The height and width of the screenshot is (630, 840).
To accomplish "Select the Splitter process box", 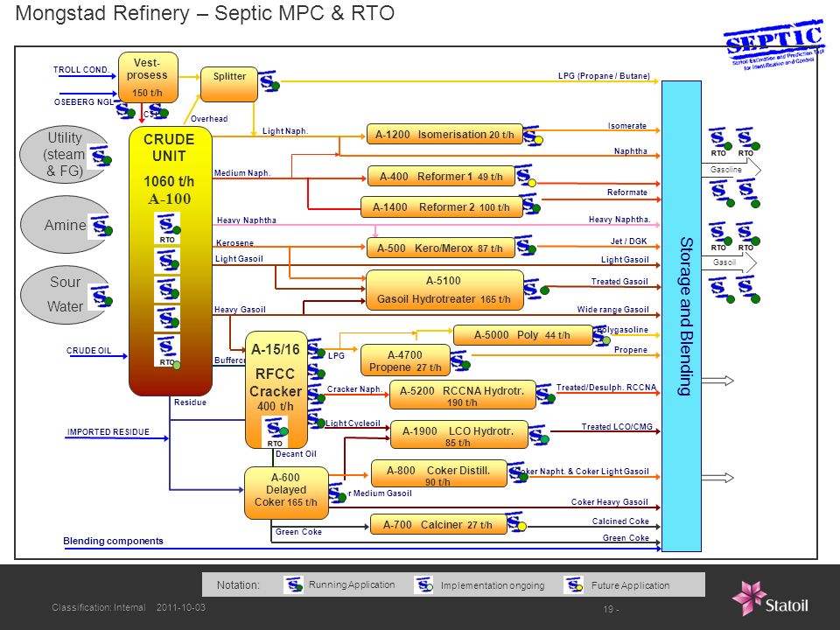I will click(229, 84).
